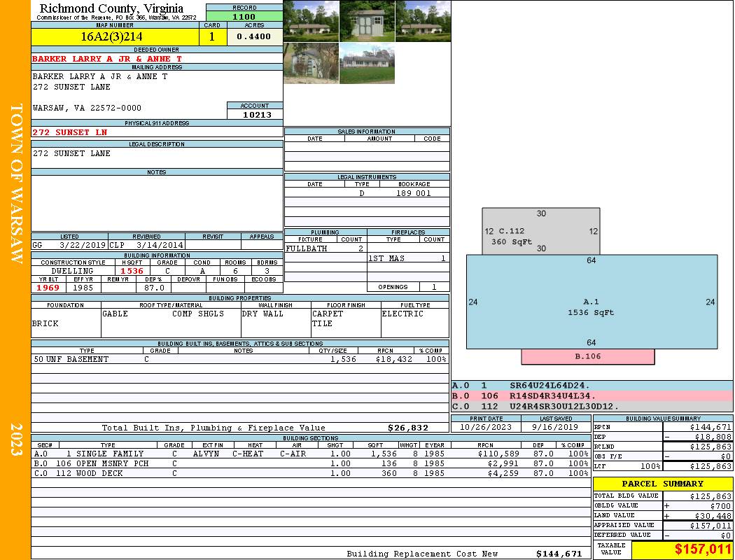Click inside the empty Notes box

[x=157, y=203]
